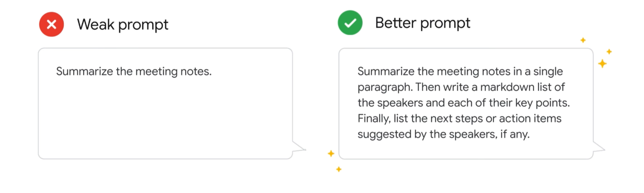Click the line "paragraph. Then write a markdown list of"
This screenshot has width=644, height=193.
(461, 87)
